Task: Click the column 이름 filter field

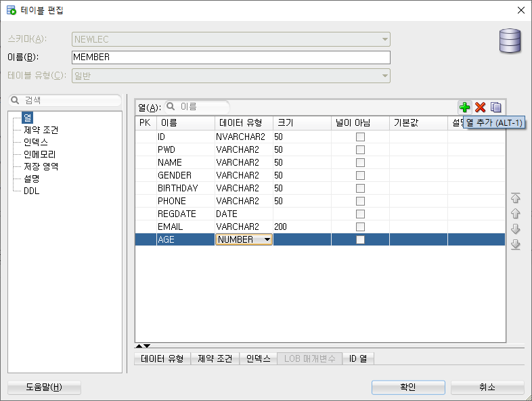Action: 197,107
